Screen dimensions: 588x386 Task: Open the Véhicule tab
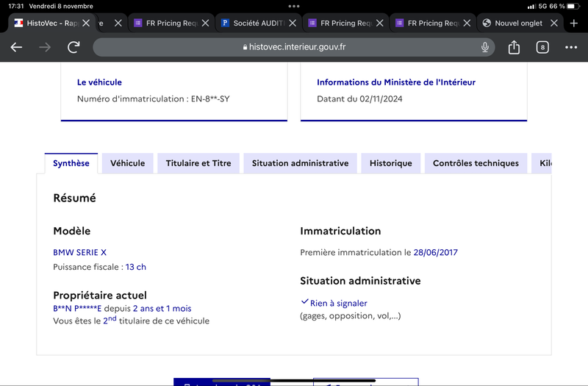(x=127, y=163)
